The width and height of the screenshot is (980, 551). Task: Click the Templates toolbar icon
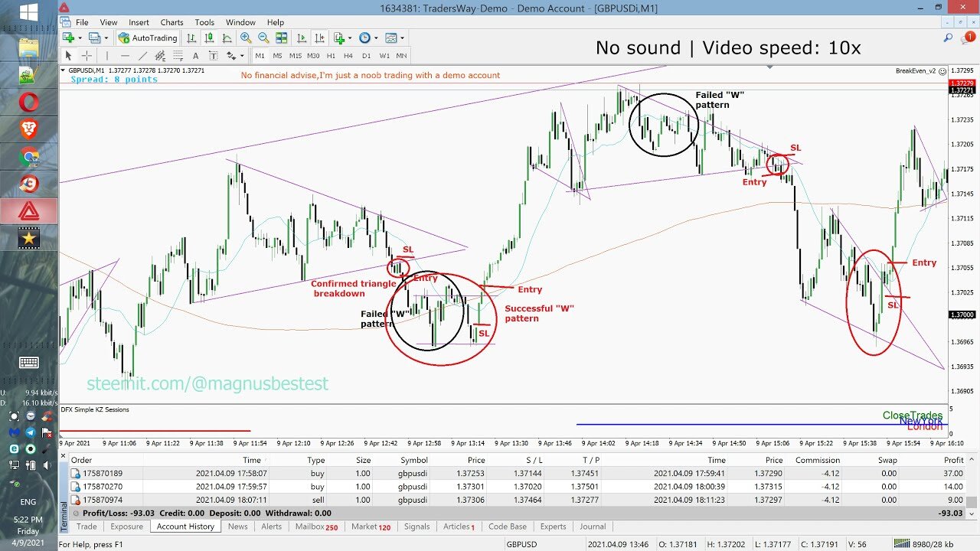[391, 37]
